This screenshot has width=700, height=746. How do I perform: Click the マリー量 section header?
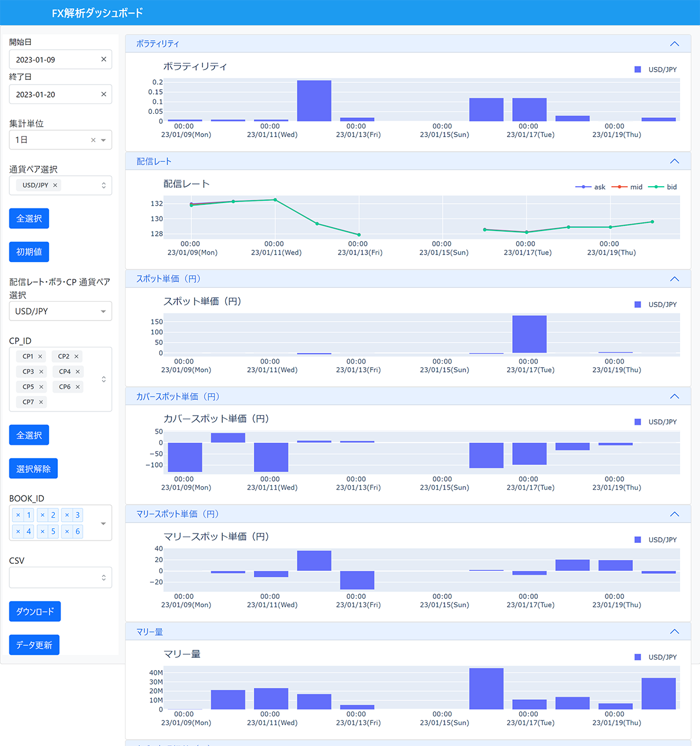click(x=150, y=632)
